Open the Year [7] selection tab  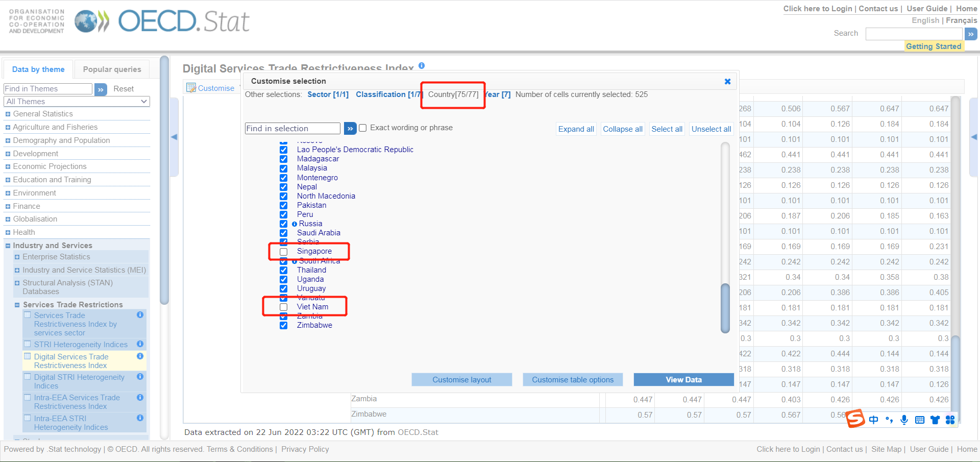(497, 94)
